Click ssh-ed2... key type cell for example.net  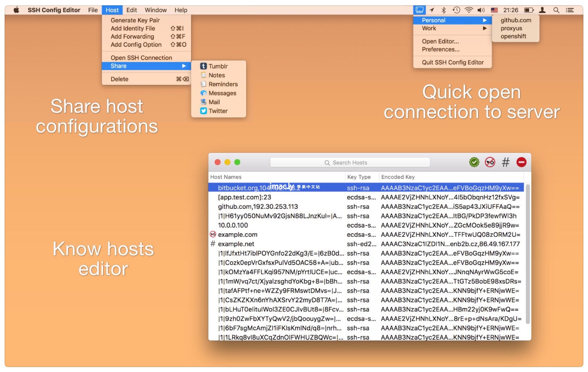tap(361, 244)
